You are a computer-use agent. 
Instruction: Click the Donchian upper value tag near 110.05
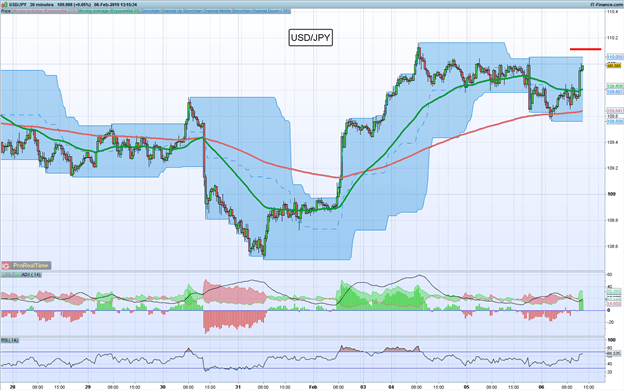point(615,57)
